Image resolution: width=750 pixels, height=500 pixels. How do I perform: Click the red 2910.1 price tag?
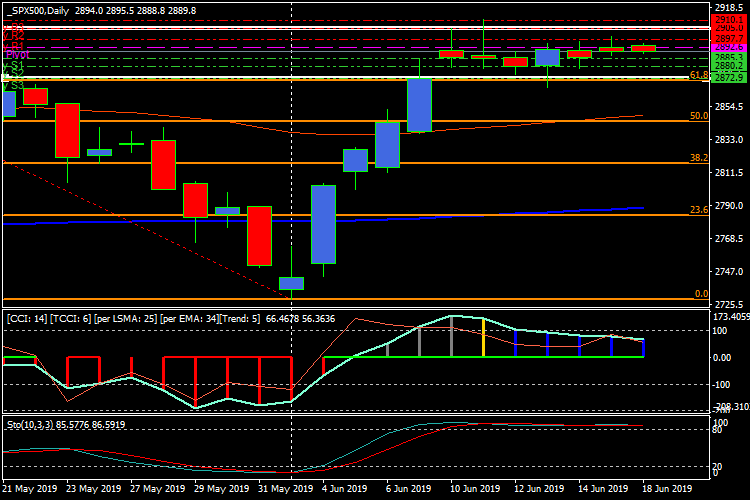pos(728,20)
